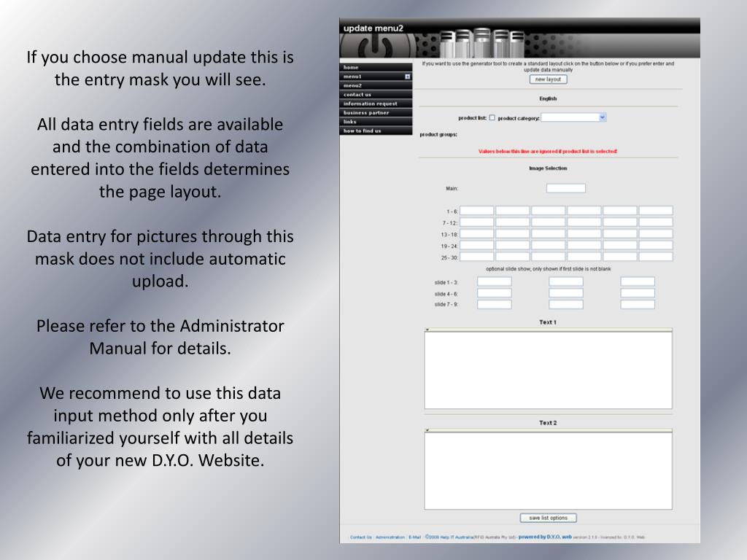Click the 'Image Selection' heading
The image size is (747, 560).
[x=548, y=168]
